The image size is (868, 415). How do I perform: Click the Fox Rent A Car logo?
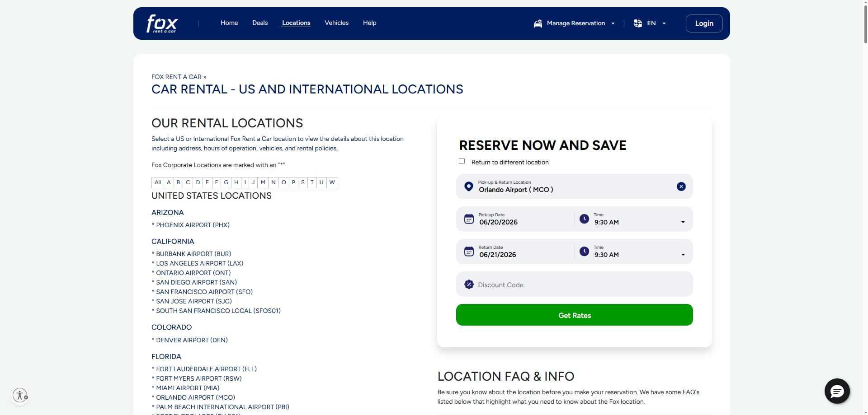[162, 23]
